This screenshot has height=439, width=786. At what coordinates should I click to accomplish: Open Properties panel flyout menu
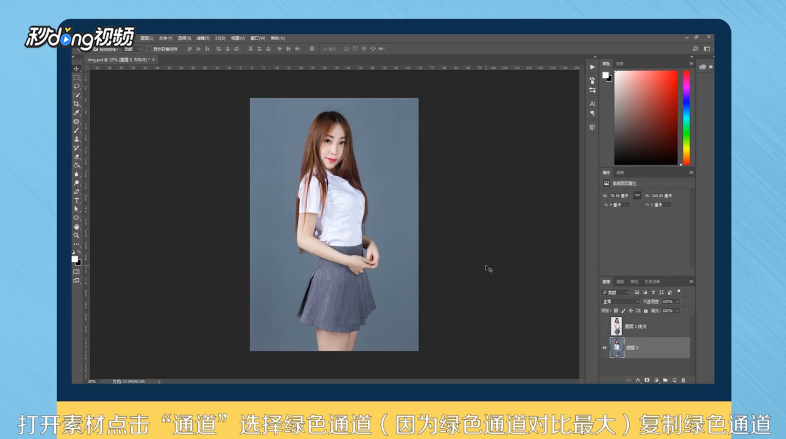pyautogui.click(x=691, y=172)
